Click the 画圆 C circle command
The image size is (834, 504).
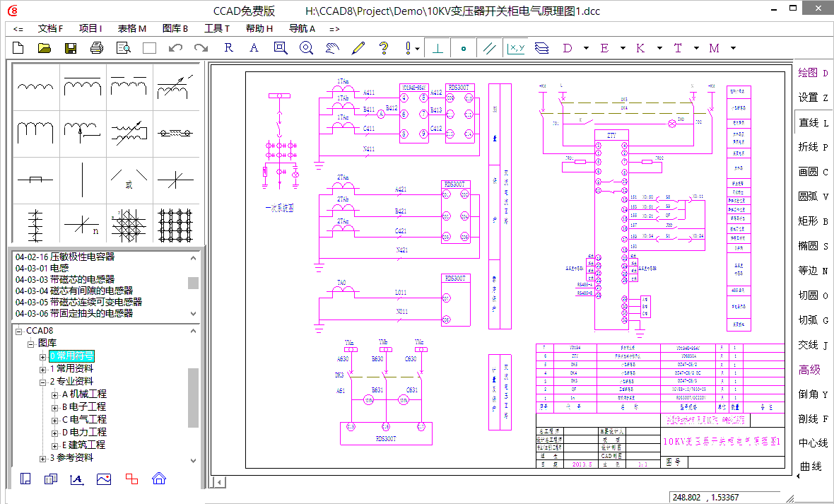coord(813,172)
